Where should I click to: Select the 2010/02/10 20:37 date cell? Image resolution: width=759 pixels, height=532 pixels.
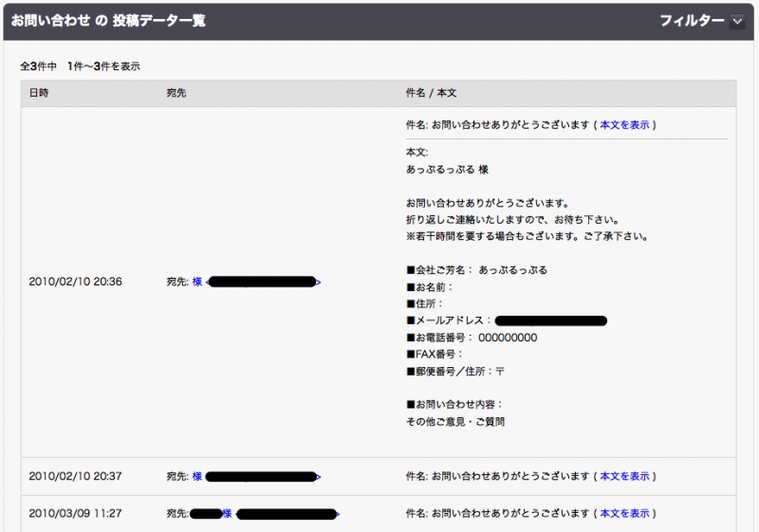click(x=75, y=476)
